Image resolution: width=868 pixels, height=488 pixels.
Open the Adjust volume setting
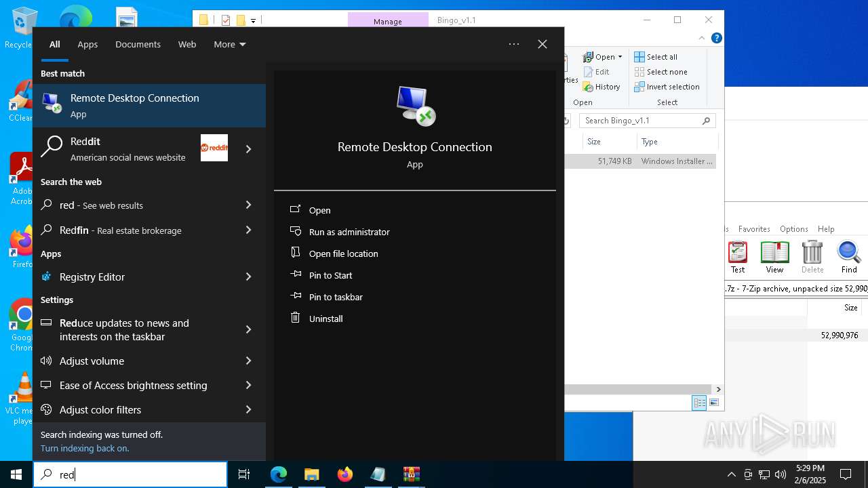(133, 361)
